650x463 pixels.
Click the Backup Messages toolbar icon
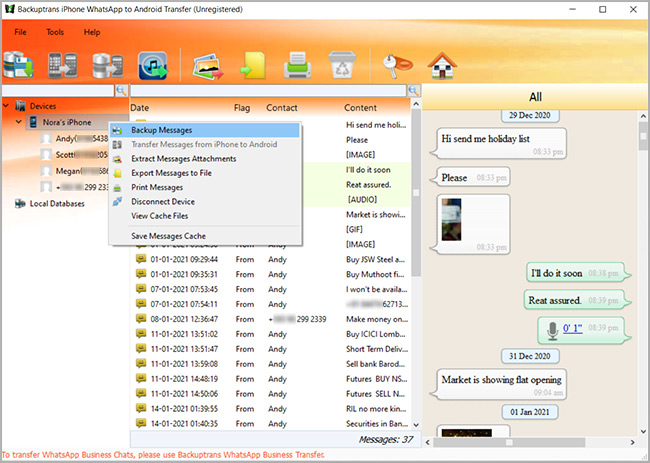tap(20, 66)
